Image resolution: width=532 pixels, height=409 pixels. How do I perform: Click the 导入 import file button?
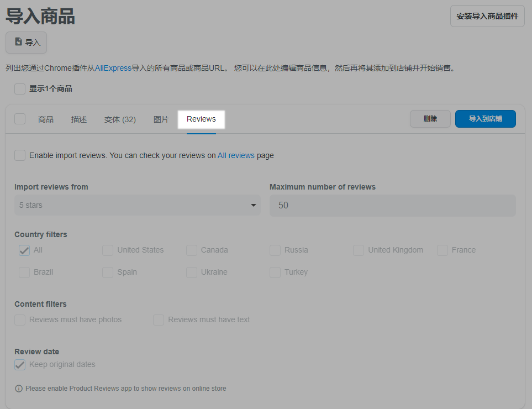27,43
